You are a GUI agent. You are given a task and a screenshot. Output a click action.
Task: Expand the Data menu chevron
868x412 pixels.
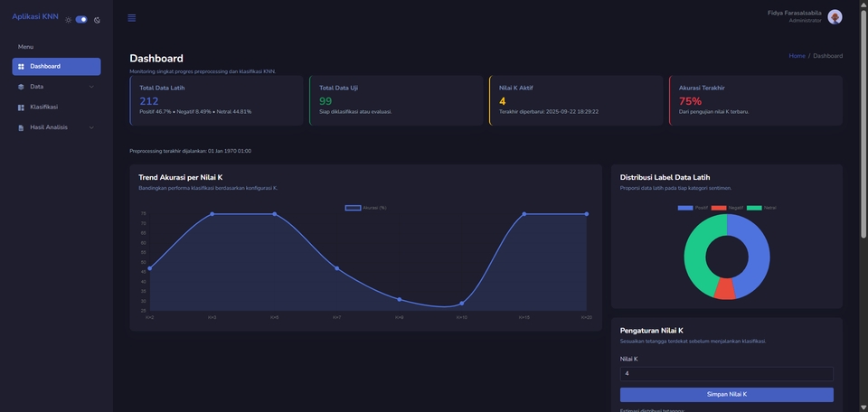pos(91,87)
